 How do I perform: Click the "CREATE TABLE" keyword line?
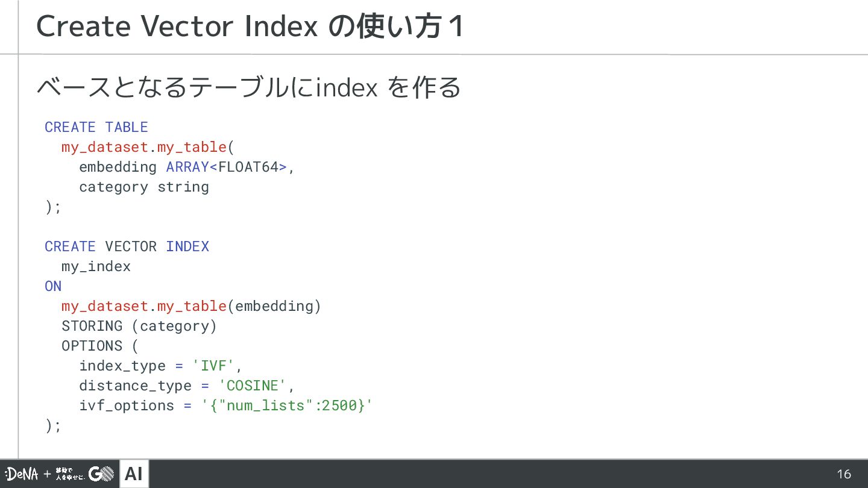(x=96, y=127)
